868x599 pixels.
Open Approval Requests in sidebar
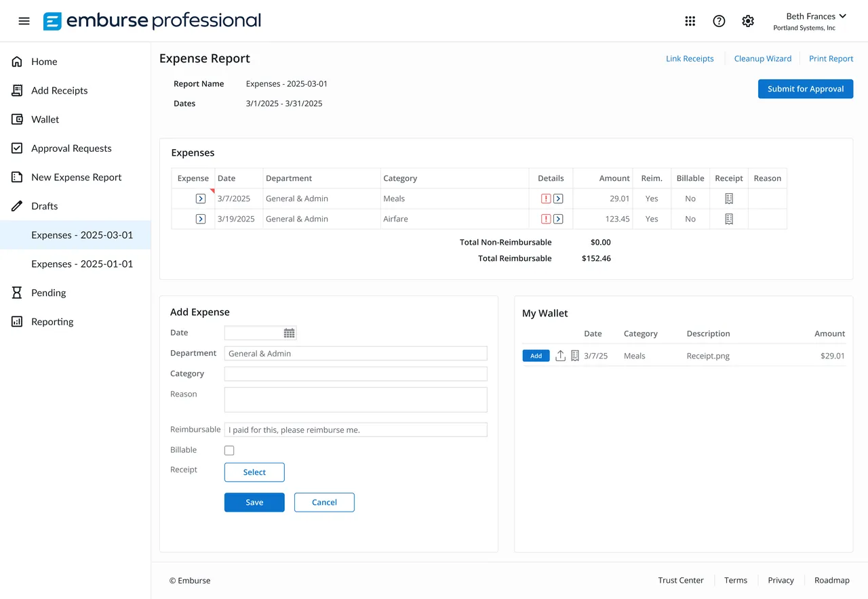(71, 148)
